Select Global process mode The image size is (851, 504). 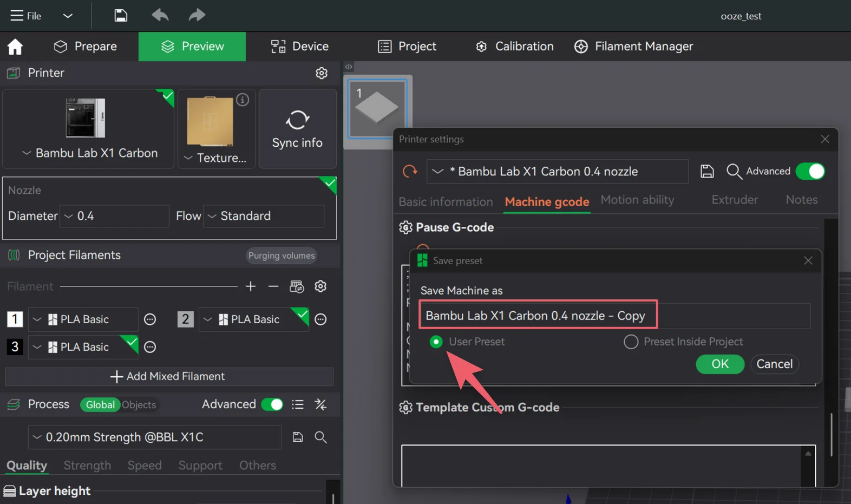(100, 405)
